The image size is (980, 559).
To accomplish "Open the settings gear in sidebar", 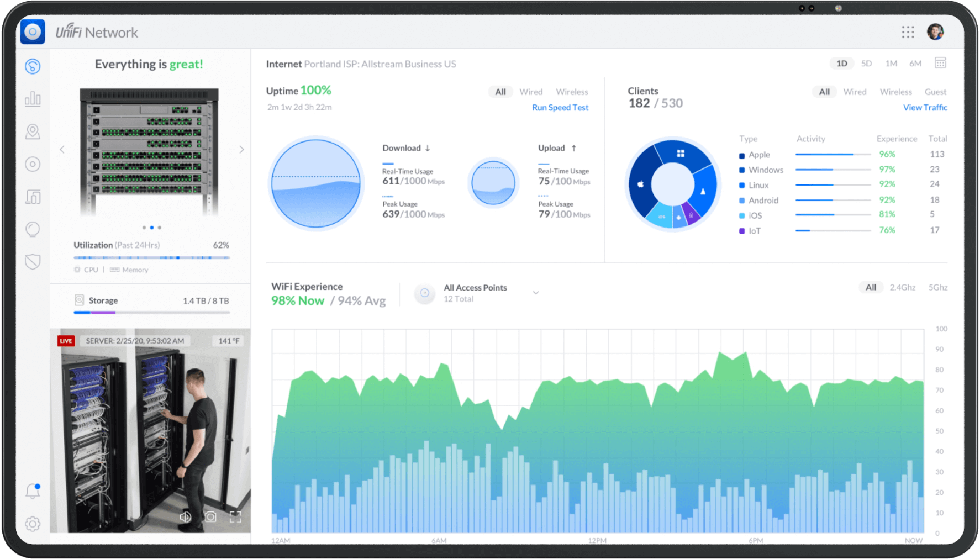I will (x=33, y=524).
